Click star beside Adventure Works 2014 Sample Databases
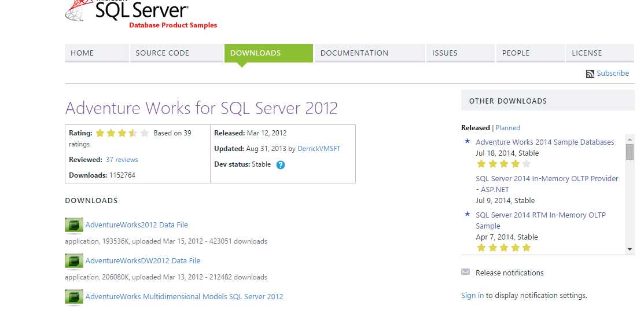The image size is (644, 309). pyautogui.click(x=467, y=141)
